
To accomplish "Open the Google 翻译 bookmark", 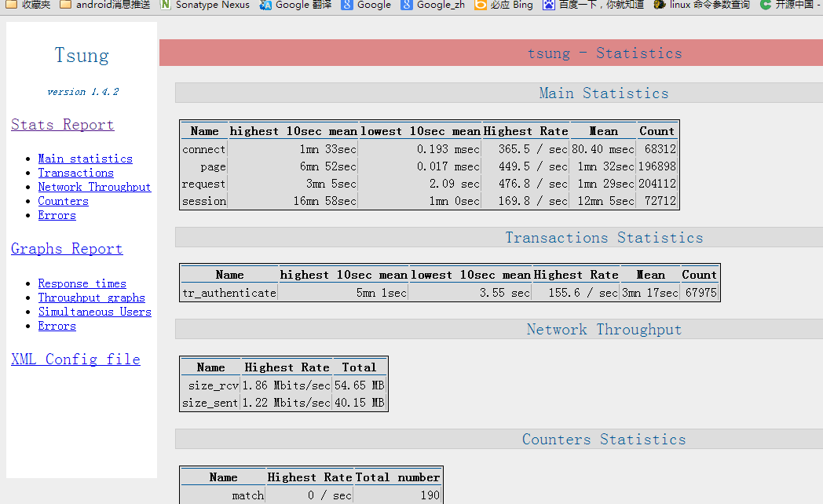I will pyautogui.click(x=295, y=5).
